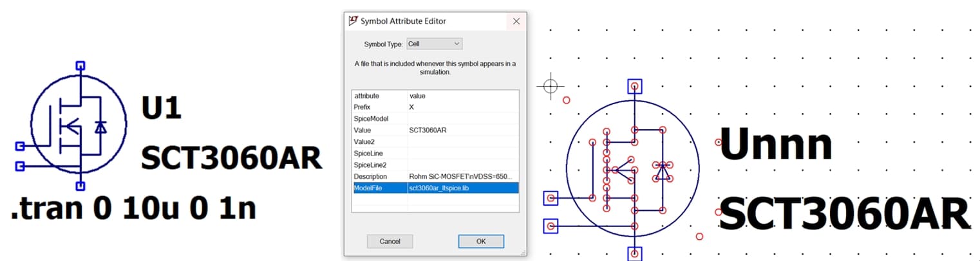Click the U1 reference designator in schematic
The width and height of the screenshot is (980, 261).
[162, 108]
